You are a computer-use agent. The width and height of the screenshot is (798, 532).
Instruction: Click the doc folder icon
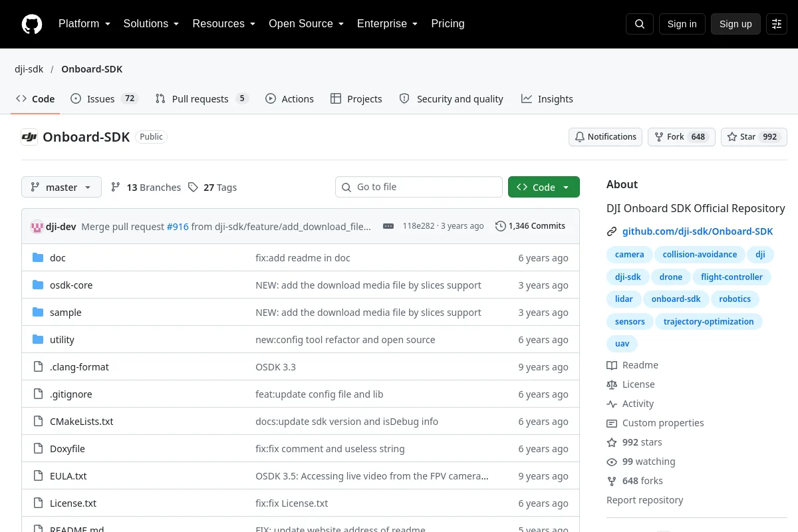click(38, 258)
